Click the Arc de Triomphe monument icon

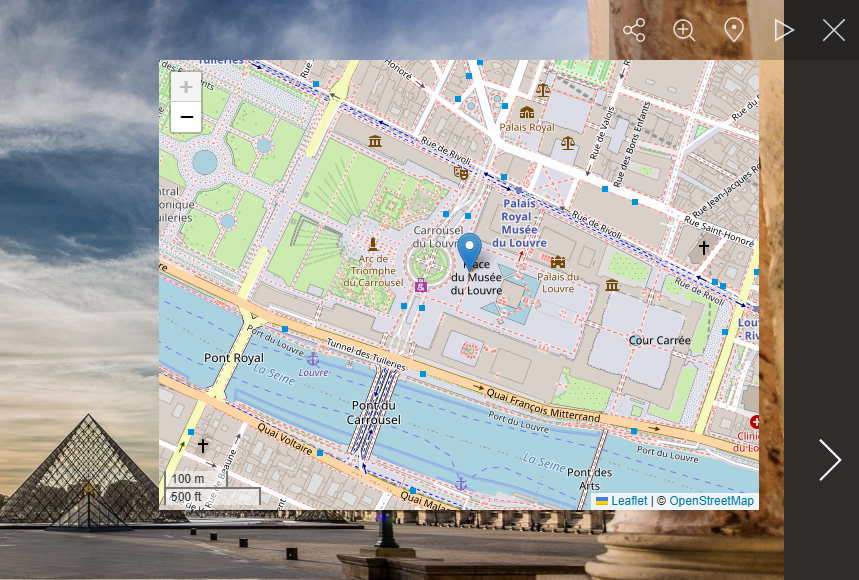point(374,244)
